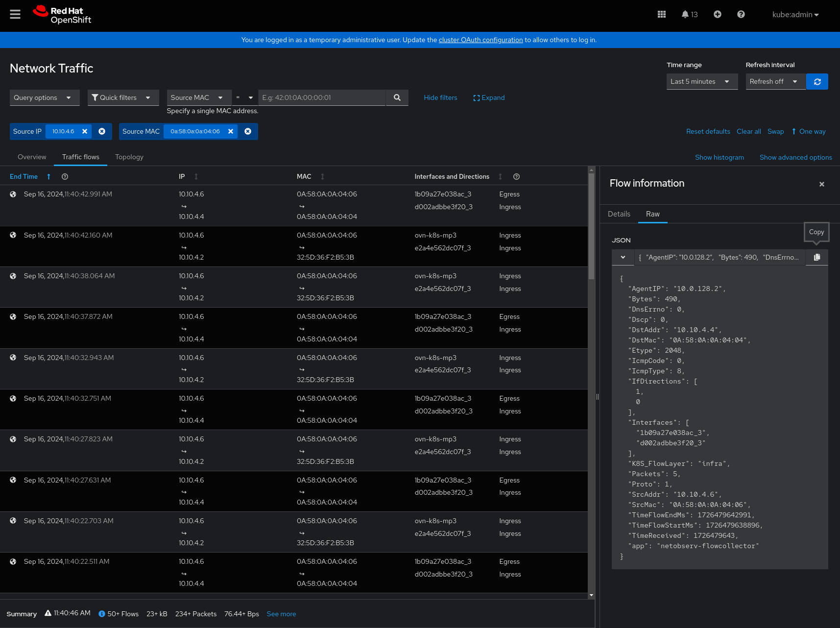
Task: Switch to the Details tab in Flow information
Action: 619,214
